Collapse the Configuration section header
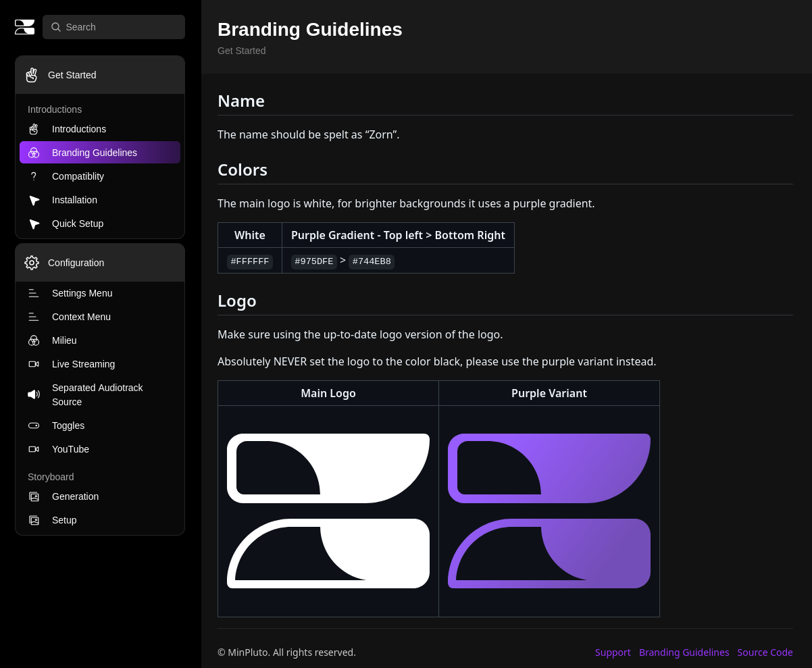The width and height of the screenshot is (812, 668). (100, 263)
